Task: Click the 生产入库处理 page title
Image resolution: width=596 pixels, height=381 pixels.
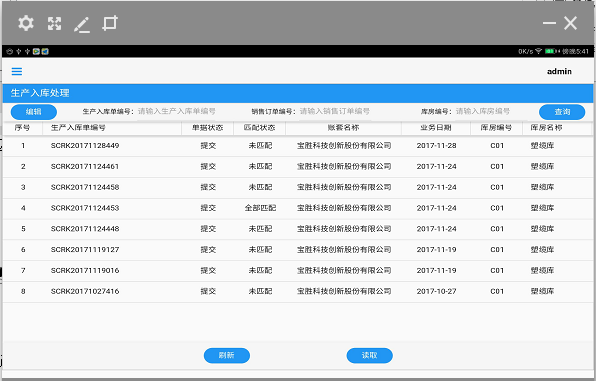Action: point(40,93)
